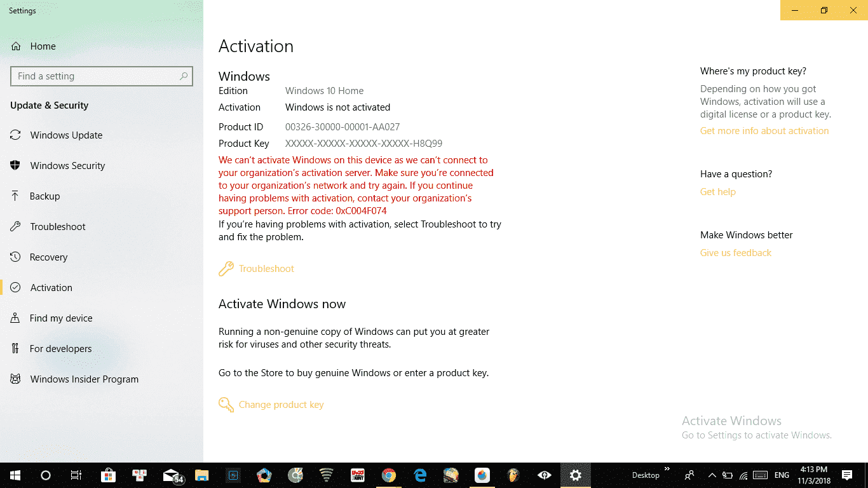Open network Wi-Fi tray icon
The width and height of the screenshot is (868, 488).
click(x=743, y=475)
